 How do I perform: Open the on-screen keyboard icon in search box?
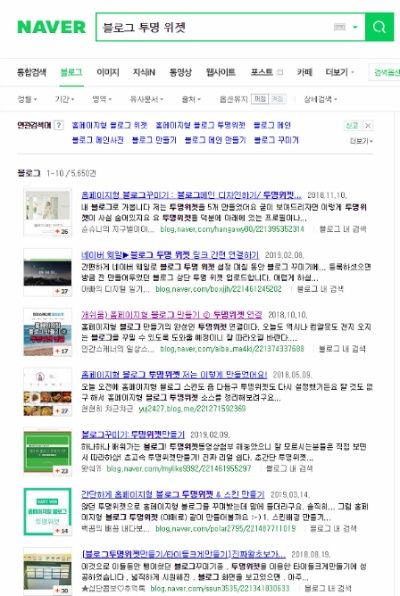[x=339, y=27]
